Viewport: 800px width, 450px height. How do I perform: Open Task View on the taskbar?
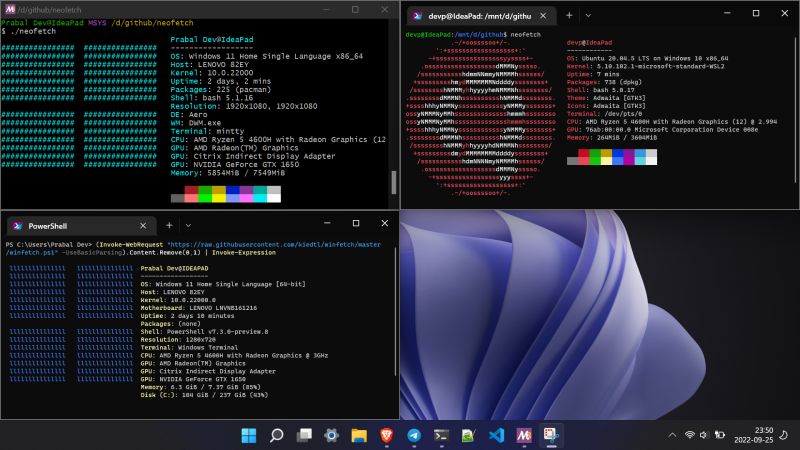pos(304,435)
